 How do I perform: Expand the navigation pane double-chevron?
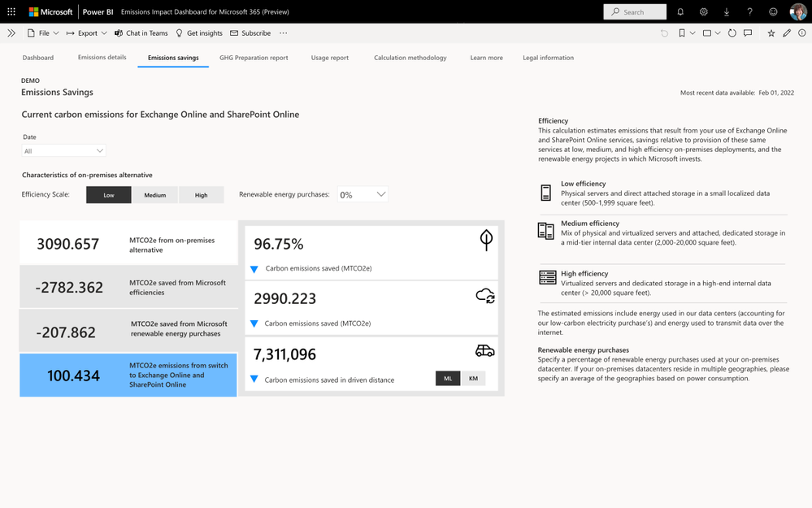11,33
